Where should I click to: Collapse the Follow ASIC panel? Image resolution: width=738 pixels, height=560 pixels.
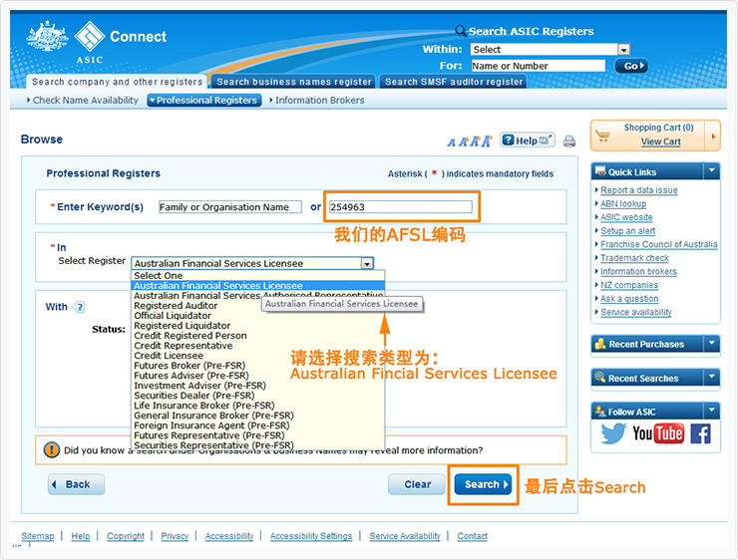point(712,411)
